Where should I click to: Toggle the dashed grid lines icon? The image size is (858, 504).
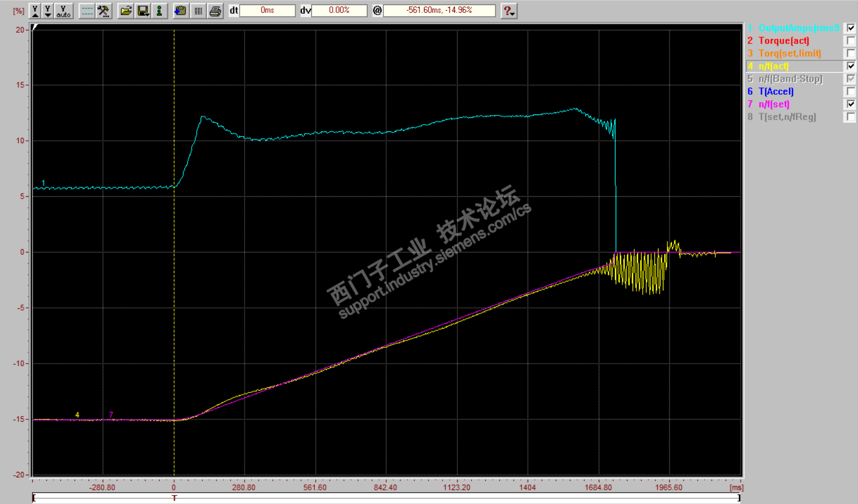87,11
